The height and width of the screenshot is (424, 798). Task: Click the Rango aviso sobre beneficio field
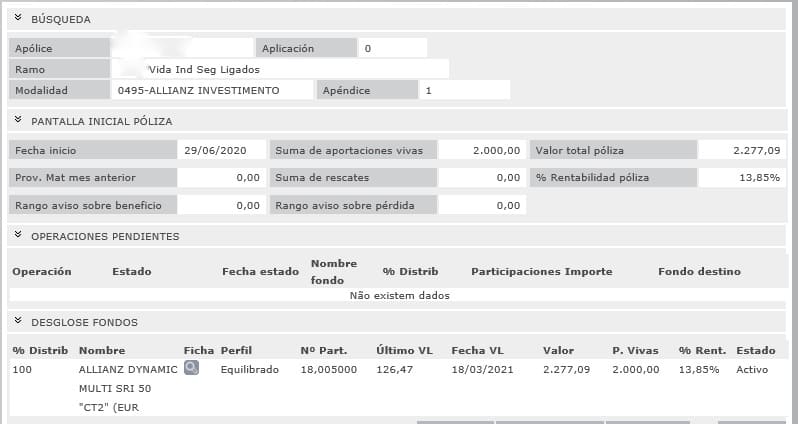[221, 205]
